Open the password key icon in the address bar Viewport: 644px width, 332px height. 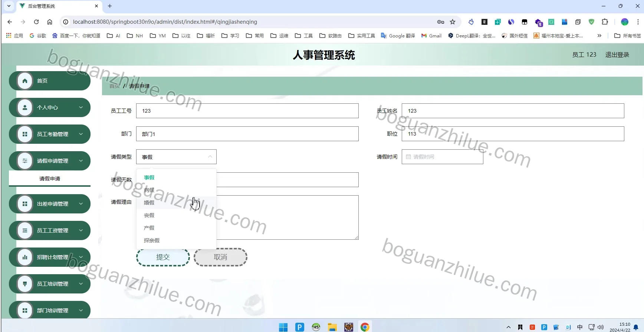click(441, 22)
